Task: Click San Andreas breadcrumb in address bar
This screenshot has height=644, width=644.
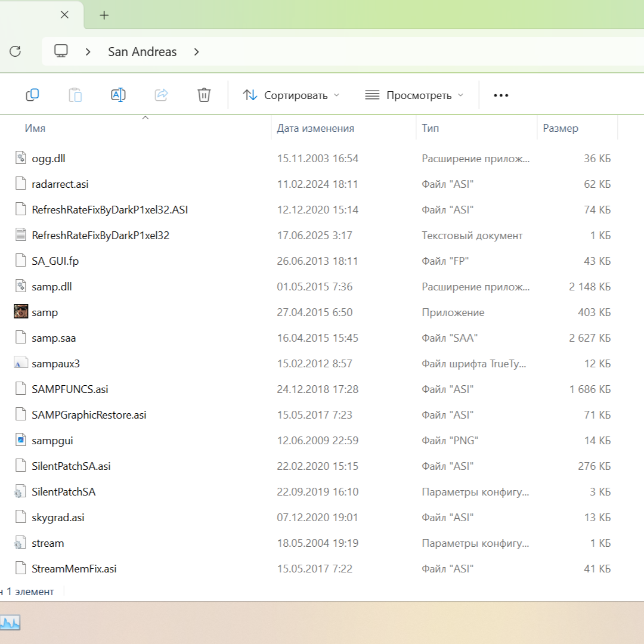Action: click(142, 52)
